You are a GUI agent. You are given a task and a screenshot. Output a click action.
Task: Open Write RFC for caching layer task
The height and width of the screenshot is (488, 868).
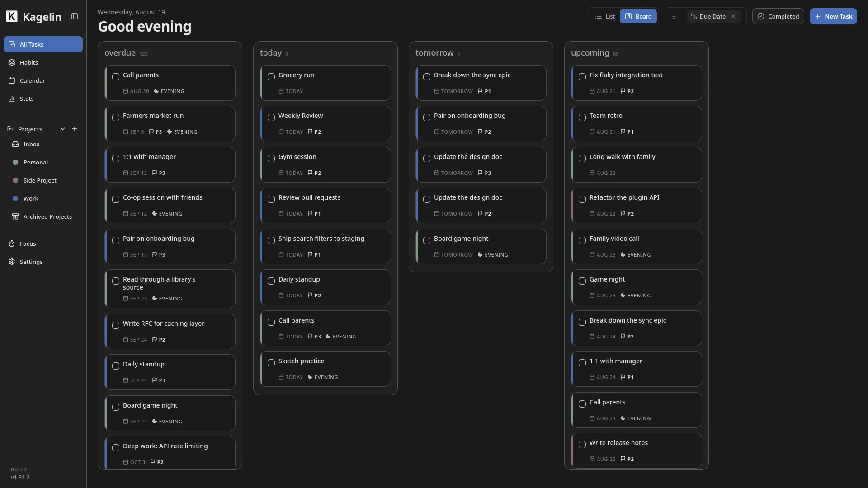tap(170, 332)
